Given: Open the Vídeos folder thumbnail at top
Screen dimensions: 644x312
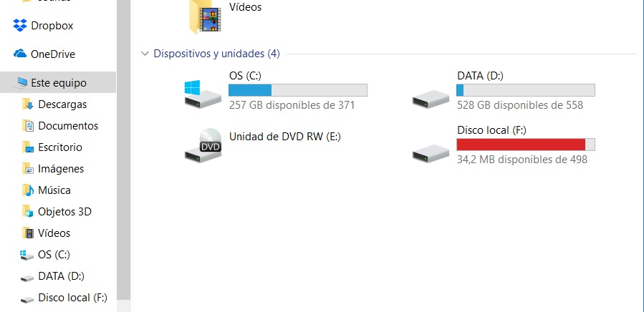Looking at the screenshot, I should click(205, 17).
